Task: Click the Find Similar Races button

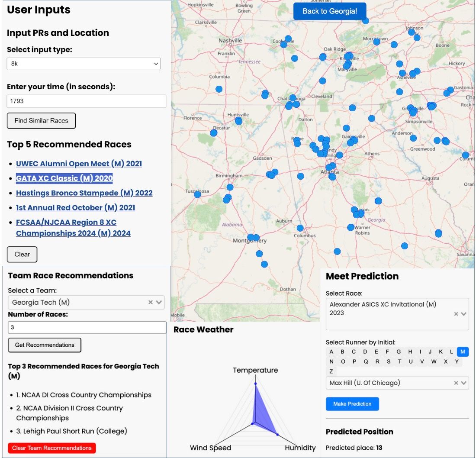Action: pyautogui.click(x=41, y=121)
